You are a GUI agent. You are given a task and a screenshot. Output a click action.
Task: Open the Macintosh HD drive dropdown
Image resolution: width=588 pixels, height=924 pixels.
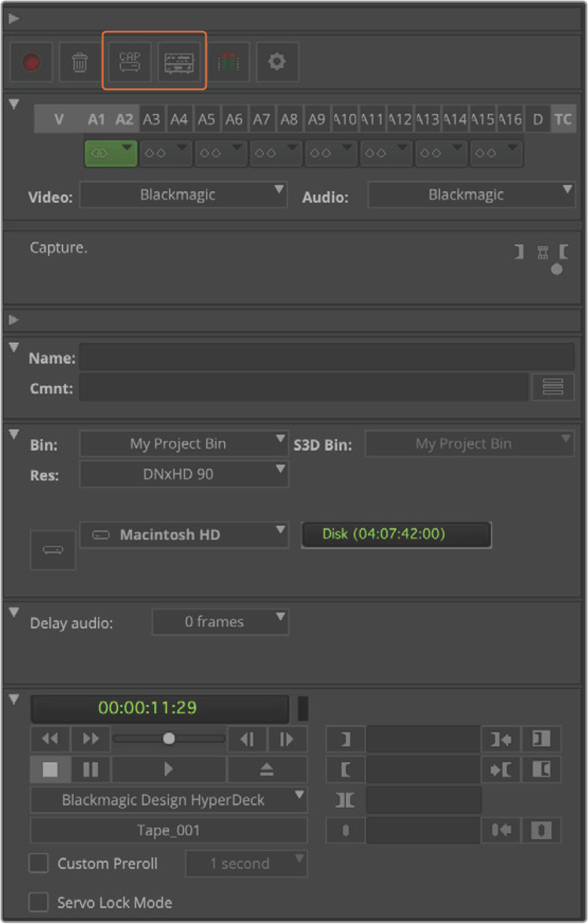(x=183, y=535)
